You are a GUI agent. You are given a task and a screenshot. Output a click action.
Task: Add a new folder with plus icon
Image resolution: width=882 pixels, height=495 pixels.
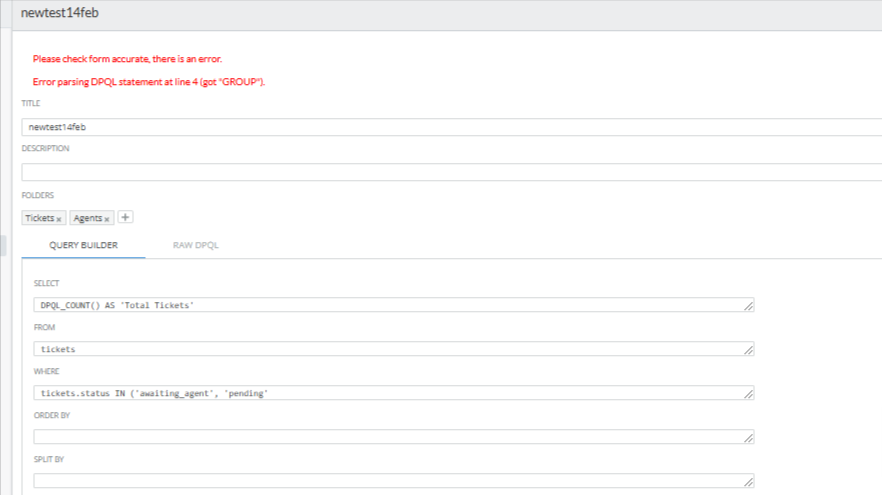click(126, 217)
